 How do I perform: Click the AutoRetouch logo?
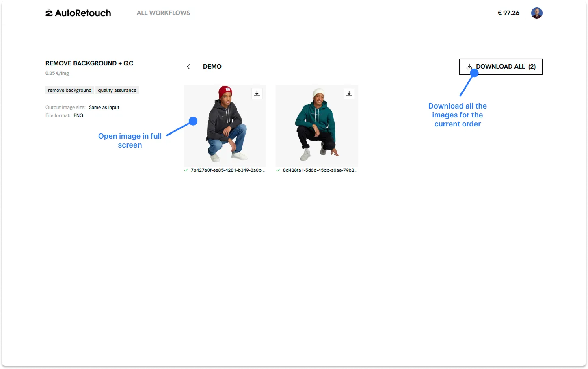[78, 13]
